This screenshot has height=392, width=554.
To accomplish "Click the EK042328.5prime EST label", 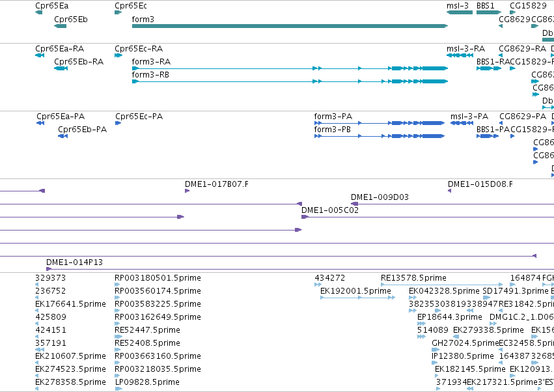I will pyautogui.click(x=444, y=291).
